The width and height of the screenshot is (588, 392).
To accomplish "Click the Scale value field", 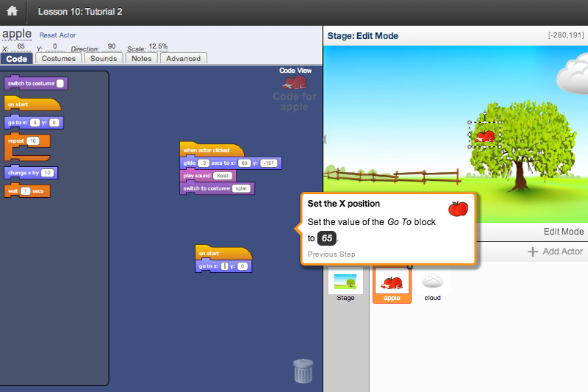I will tap(158, 46).
